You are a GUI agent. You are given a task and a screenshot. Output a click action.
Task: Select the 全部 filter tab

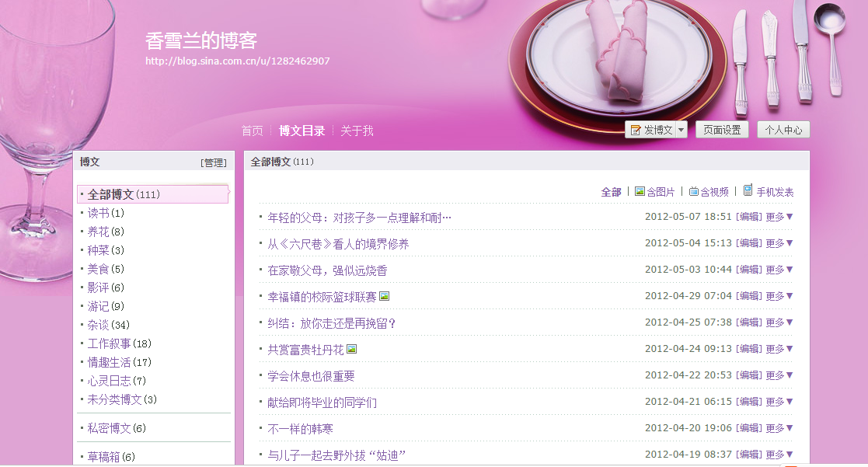[x=611, y=192]
